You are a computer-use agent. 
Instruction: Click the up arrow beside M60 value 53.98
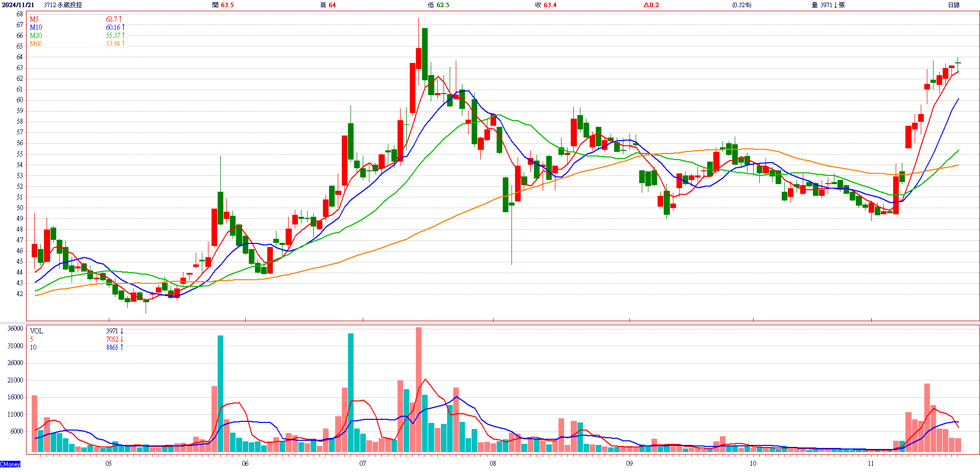coord(123,43)
